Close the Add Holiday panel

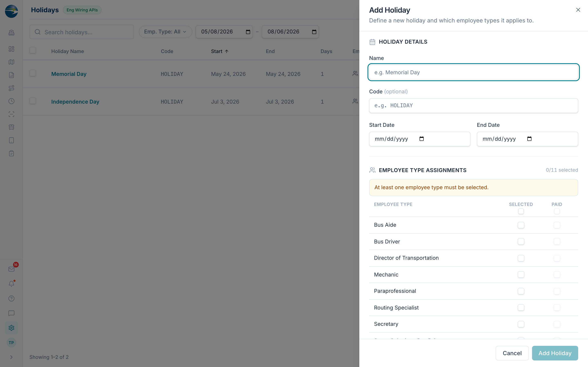pyautogui.click(x=578, y=10)
